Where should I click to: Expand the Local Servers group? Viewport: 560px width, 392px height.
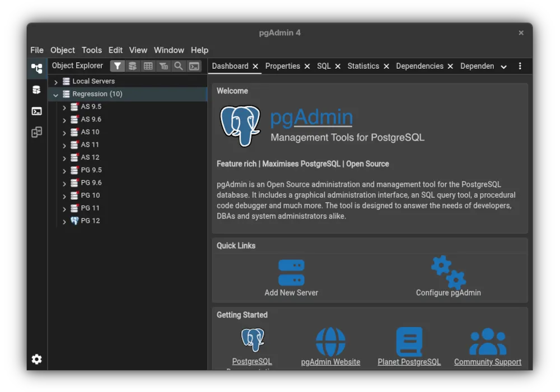point(56,82)
